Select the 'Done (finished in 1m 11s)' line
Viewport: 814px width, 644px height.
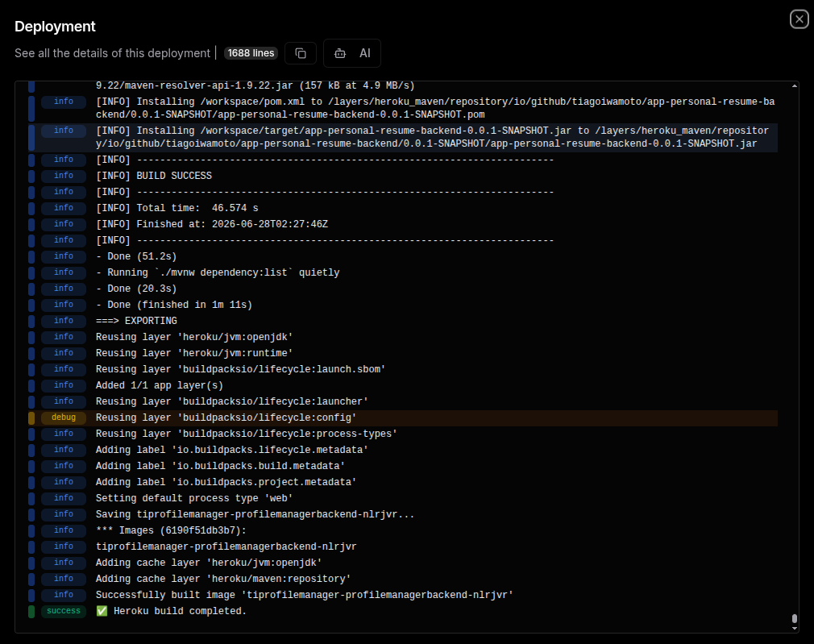[x=402, y=305]
